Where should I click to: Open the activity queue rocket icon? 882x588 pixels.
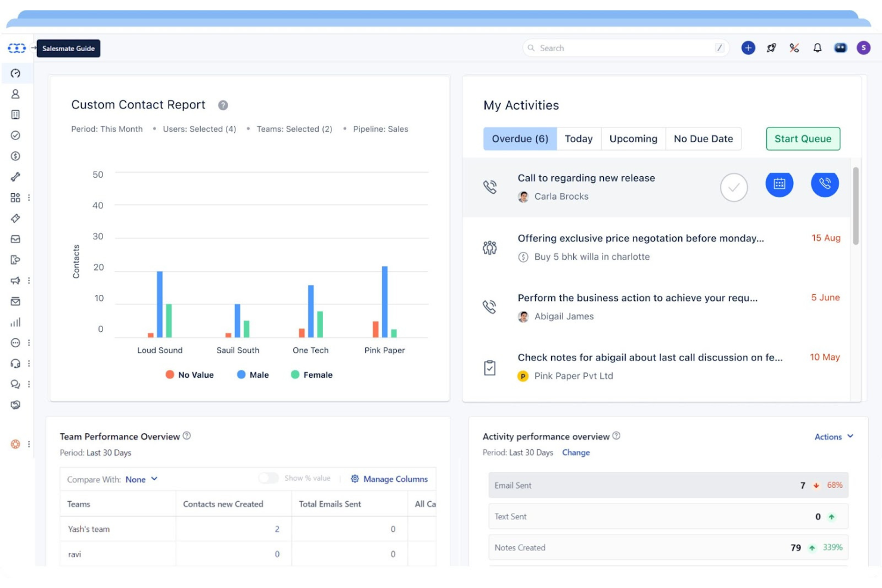coord(772,48)
